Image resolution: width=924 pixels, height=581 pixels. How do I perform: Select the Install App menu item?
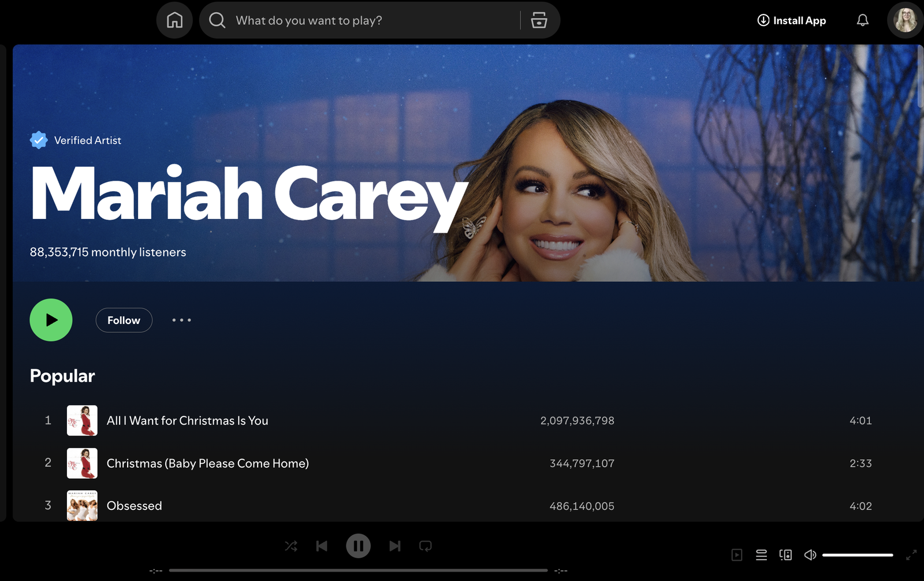pyautogui.click(x=791, y=20)
